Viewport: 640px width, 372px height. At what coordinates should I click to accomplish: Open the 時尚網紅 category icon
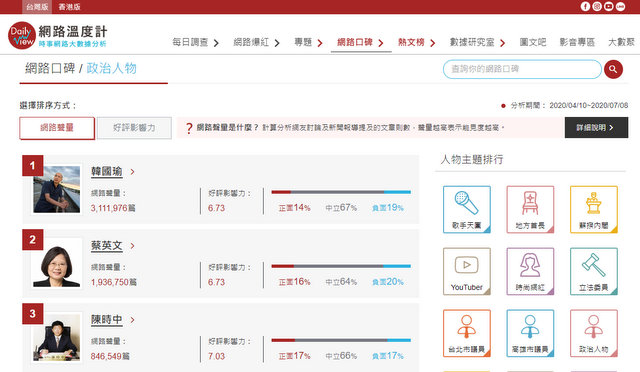[x=530, y=271]
